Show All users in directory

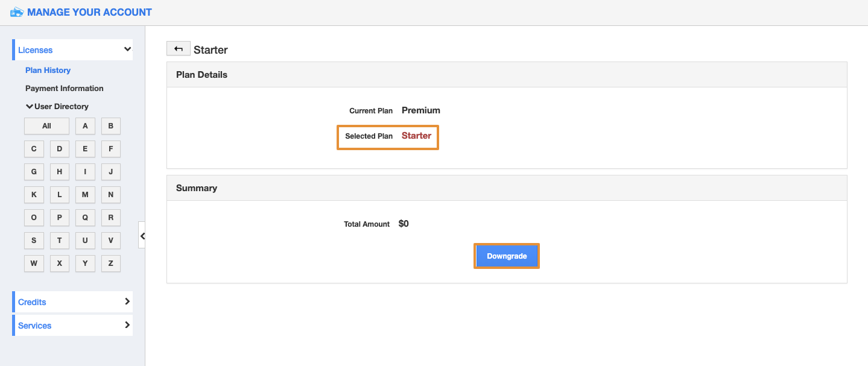[x=46, y=126]
